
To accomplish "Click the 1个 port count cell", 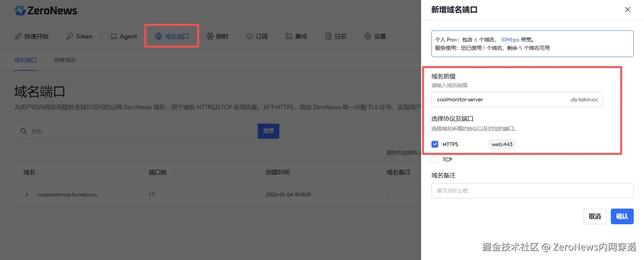I will (152, 195).
